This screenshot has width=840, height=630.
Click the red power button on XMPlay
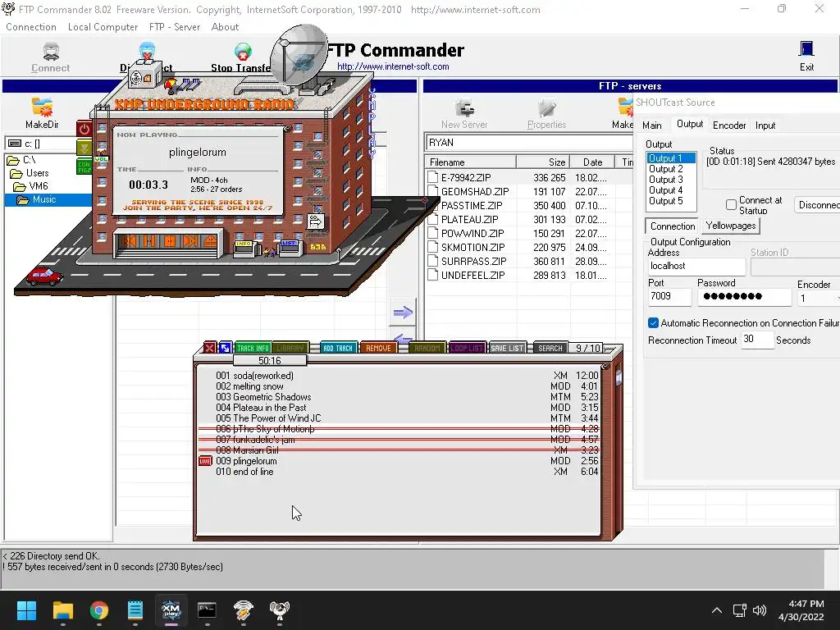[x=84, y=129]
